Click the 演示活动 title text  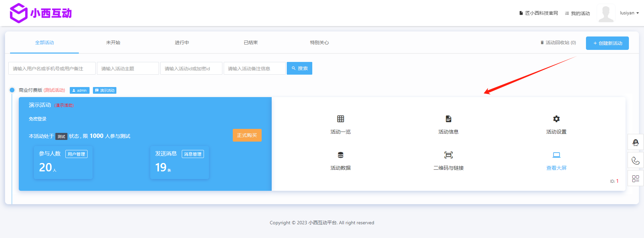coord(40,105)
